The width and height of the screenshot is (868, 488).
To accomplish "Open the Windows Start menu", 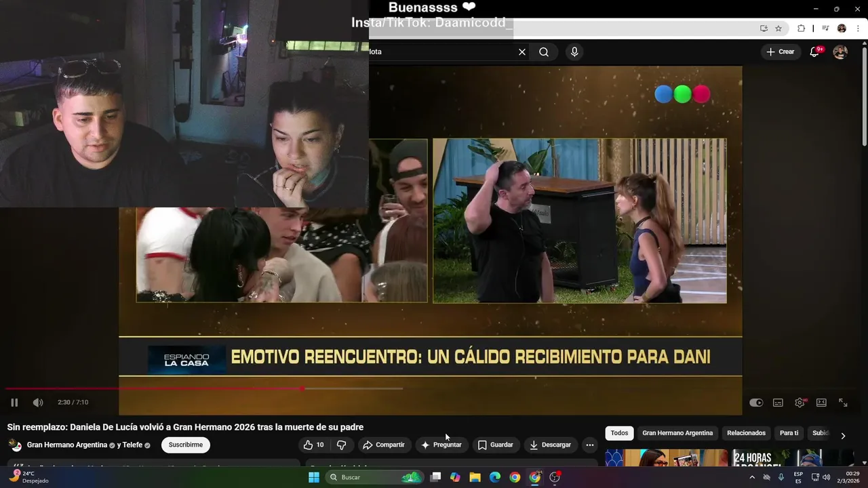I will 314,477.
